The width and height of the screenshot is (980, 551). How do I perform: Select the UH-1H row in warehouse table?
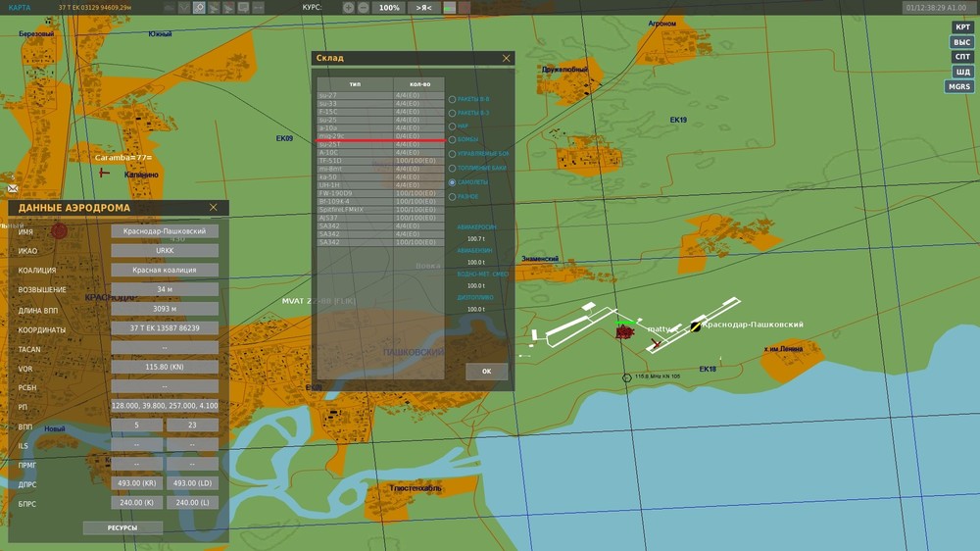pos(380,184)
